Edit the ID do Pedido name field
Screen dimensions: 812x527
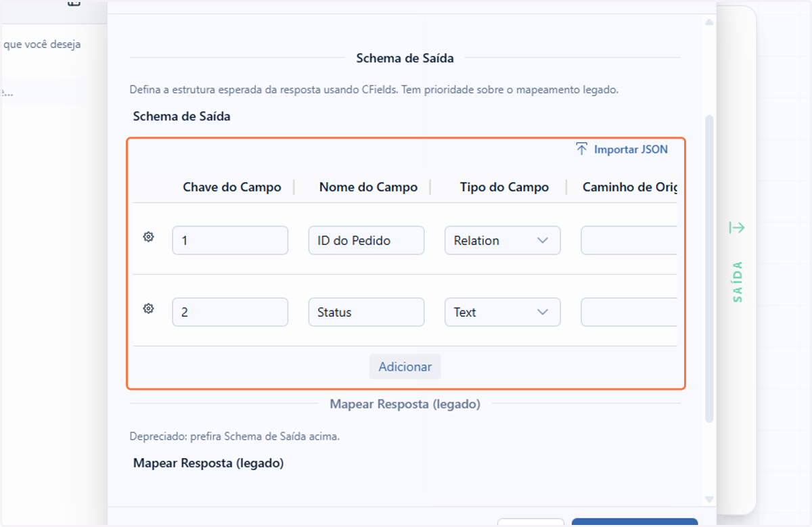366,240
